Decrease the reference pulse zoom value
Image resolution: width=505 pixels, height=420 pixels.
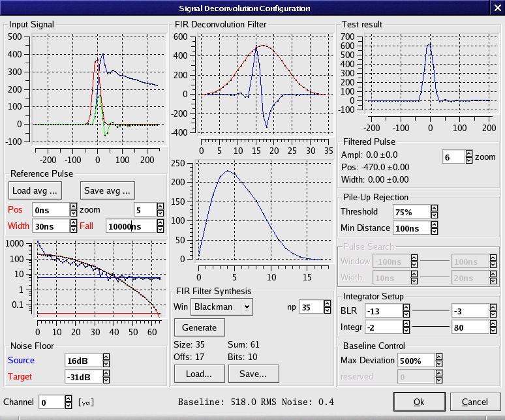[x=161, y=213]
